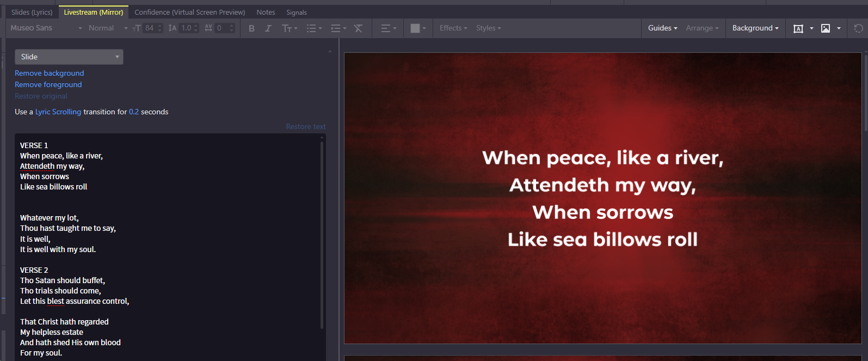The image size is (868, 361).
Task: Insert an image
Action: tap(826, 28)
